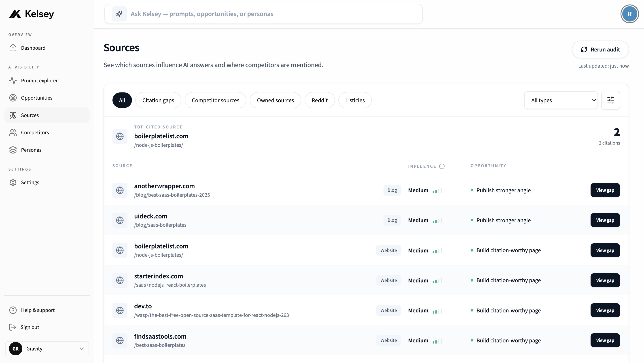Viewport: 644px width, 363px height.
Task: Click the sparkle AI icon in search bar
Action: (x=119, y=14)
